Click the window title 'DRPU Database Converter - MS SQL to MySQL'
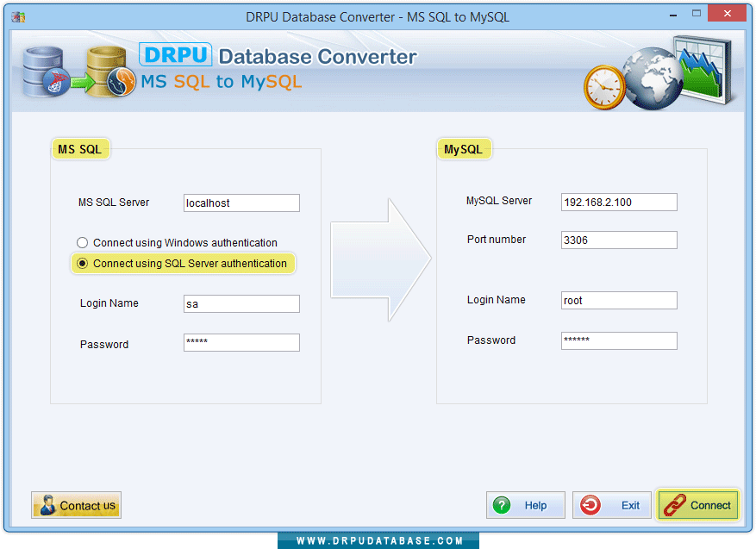The image size is (756, 549). (378, 17)
